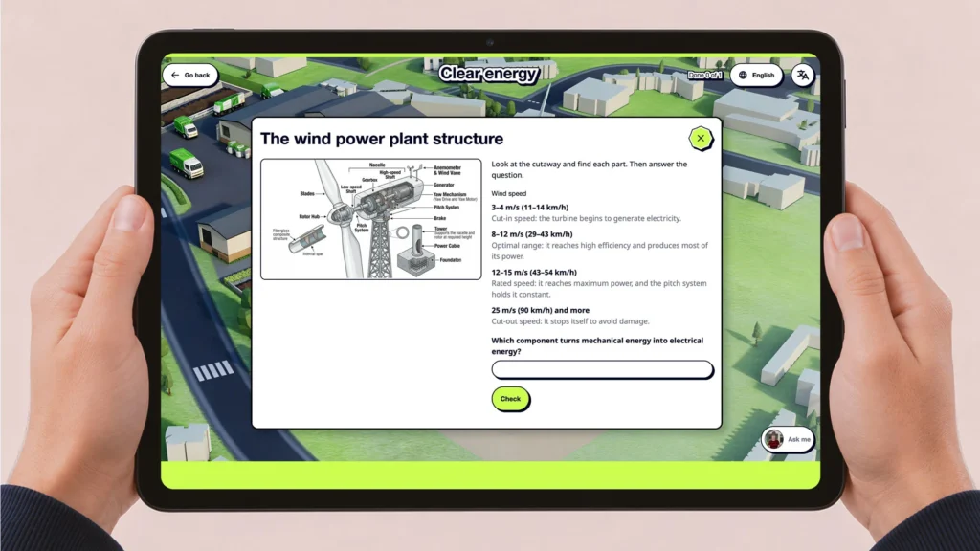Click the Check button
This screenshot has width=980, height=551.
pyautogui.click(x=510, y=399)
